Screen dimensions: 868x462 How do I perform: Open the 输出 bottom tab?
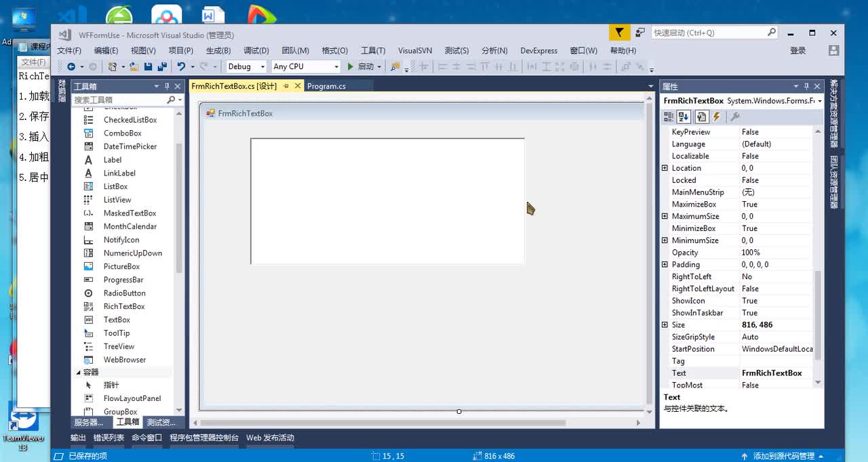[78, 438]
